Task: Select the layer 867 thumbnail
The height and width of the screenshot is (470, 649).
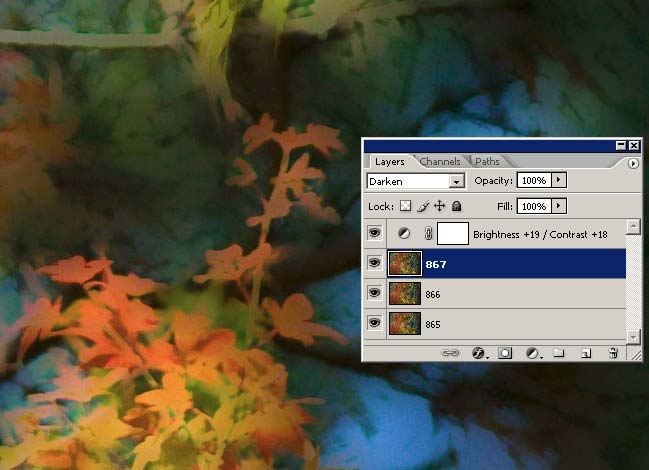Action: click(405, 263)
